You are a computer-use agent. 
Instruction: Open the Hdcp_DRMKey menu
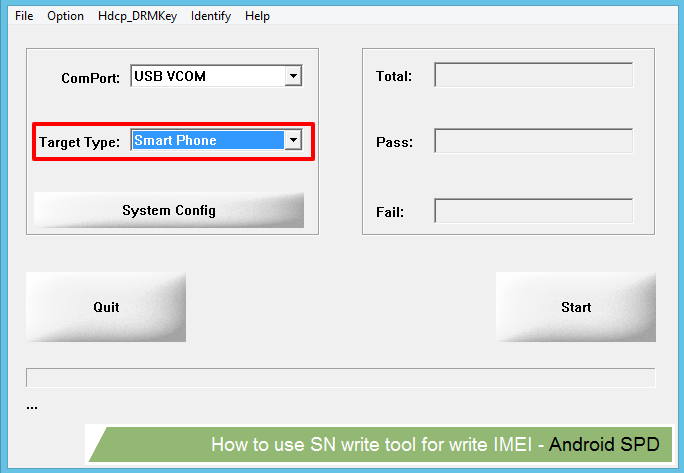tap(137, 16)
